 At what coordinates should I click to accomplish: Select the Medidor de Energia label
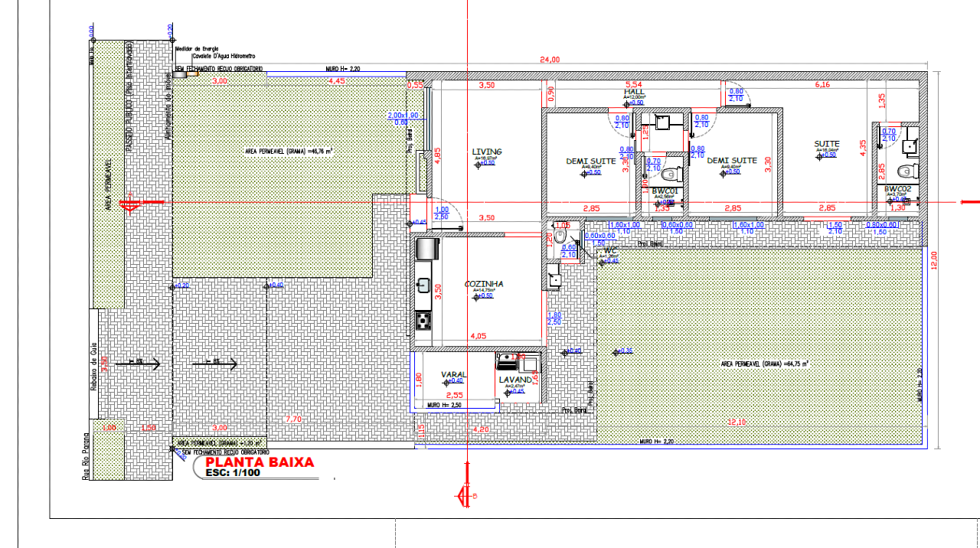tap(198, 48)
